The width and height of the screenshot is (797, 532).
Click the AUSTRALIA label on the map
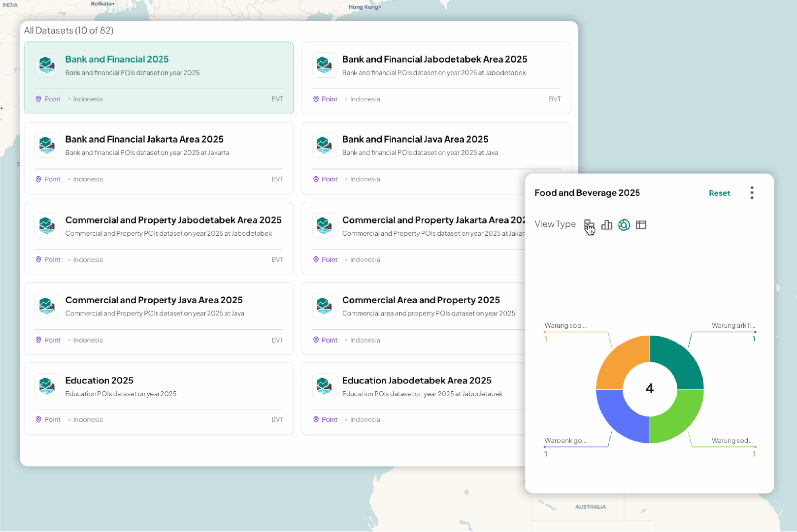[x=591, y=507]
